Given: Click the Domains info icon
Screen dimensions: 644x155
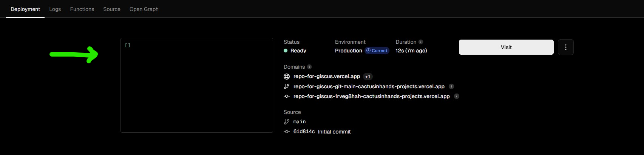Looking at the screenshot, I should point(309,67).
